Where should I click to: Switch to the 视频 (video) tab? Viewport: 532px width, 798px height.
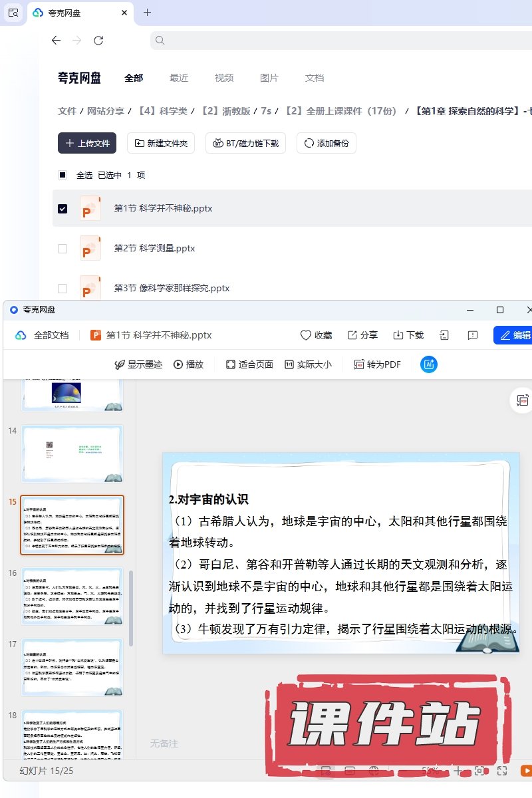(224, 78)
